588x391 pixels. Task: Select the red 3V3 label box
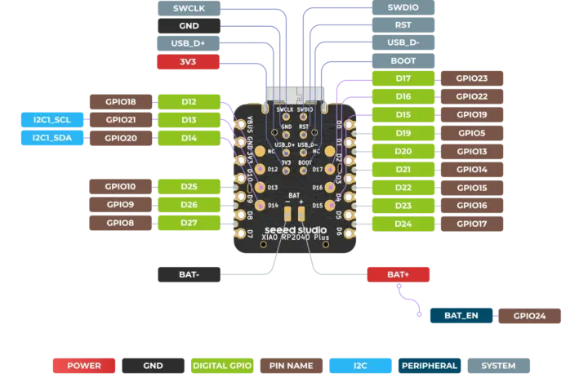point(189,62)
